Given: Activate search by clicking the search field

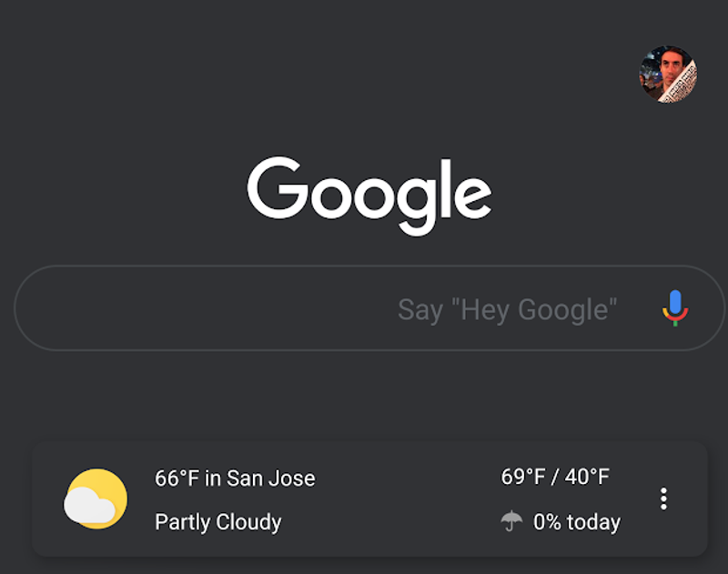Looking at the screenshot, I should click(x=364, y=308).
